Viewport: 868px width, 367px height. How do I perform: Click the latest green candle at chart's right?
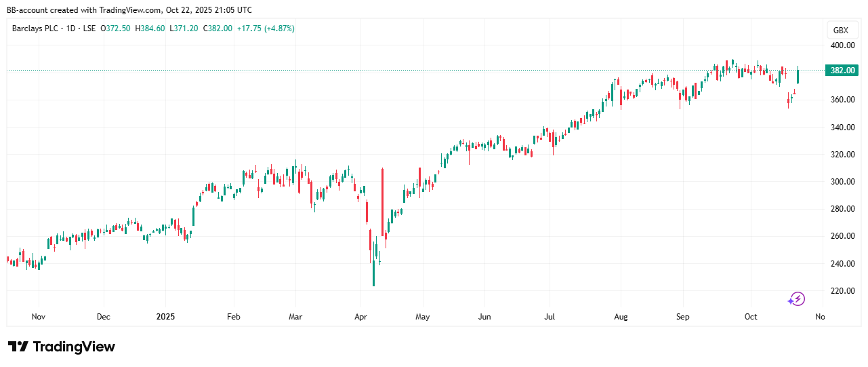[799, 76]
